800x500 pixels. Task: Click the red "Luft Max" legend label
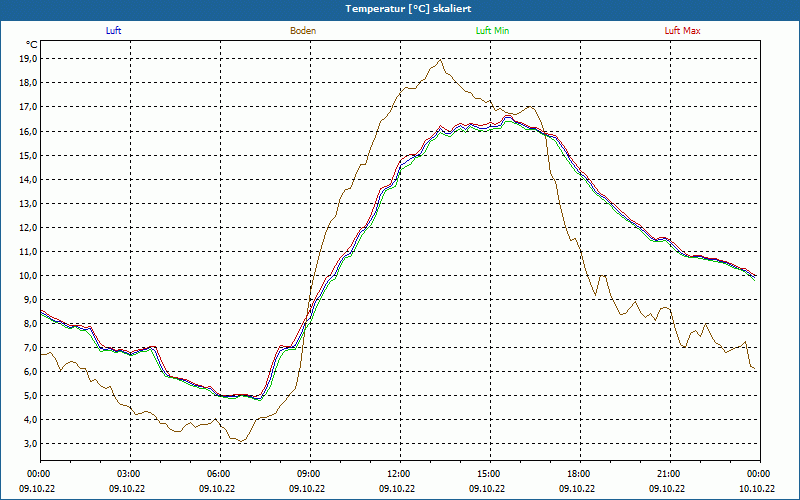pyautogui.click(x=682, y=31)
